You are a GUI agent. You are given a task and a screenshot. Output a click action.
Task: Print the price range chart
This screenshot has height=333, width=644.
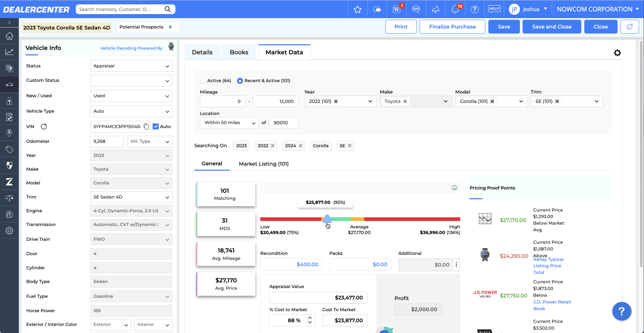pos(454,188)
